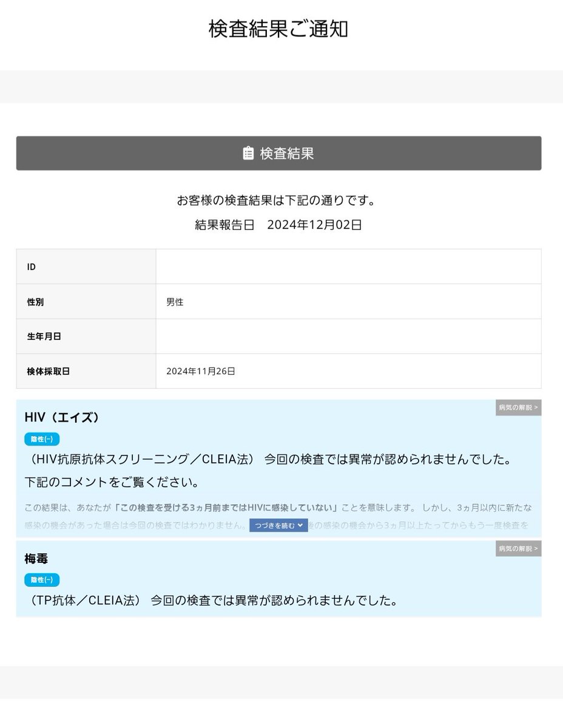Click the clipboard icon beside 検査結果

coord(248,153)
